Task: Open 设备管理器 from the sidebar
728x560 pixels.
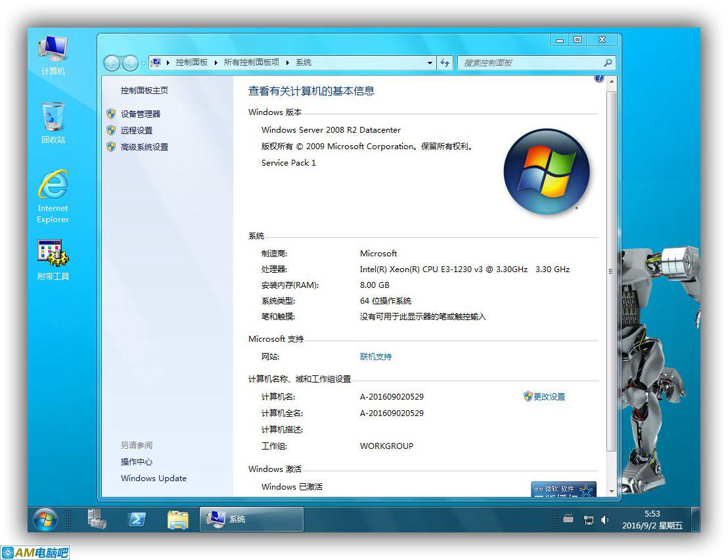Action: pos(141,114)
